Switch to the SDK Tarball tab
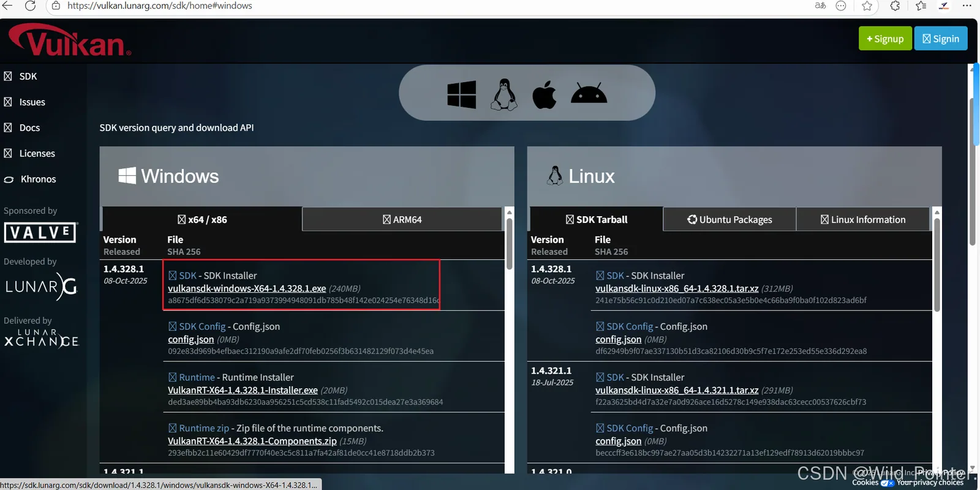The width and height of the screenshot is (980, 490). pos(597,219)
